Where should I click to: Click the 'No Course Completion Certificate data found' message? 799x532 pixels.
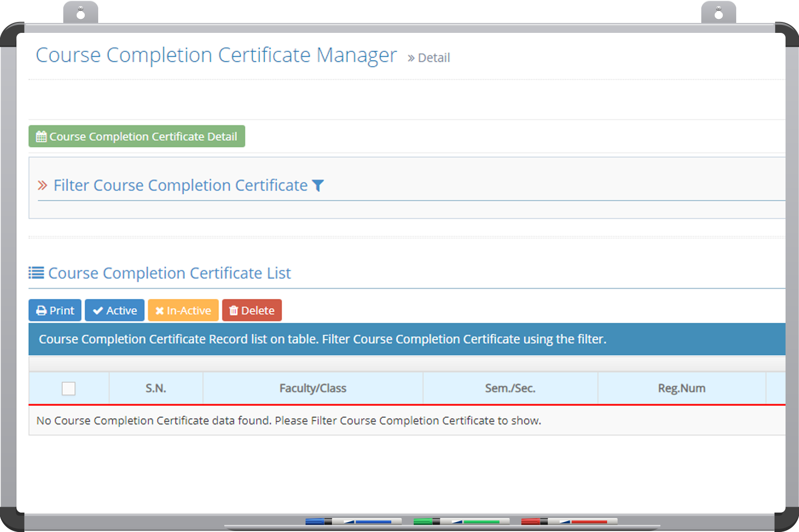[x=289, y=421]
